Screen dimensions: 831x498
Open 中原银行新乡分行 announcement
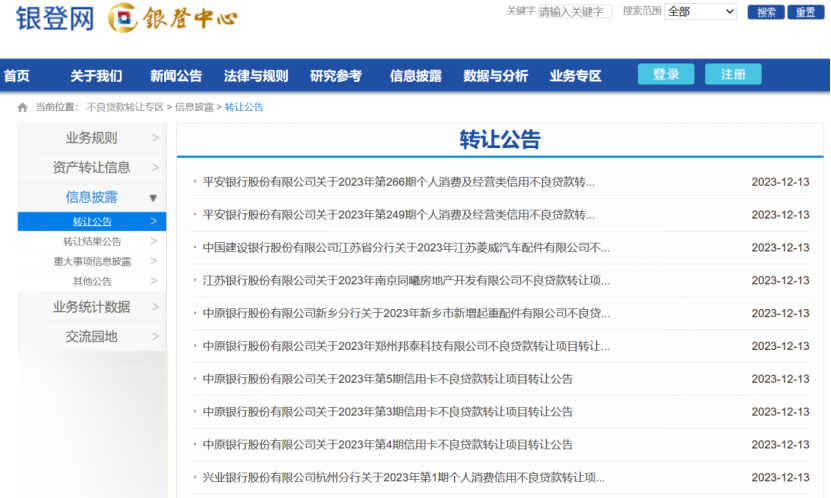[x=406, y=314]
